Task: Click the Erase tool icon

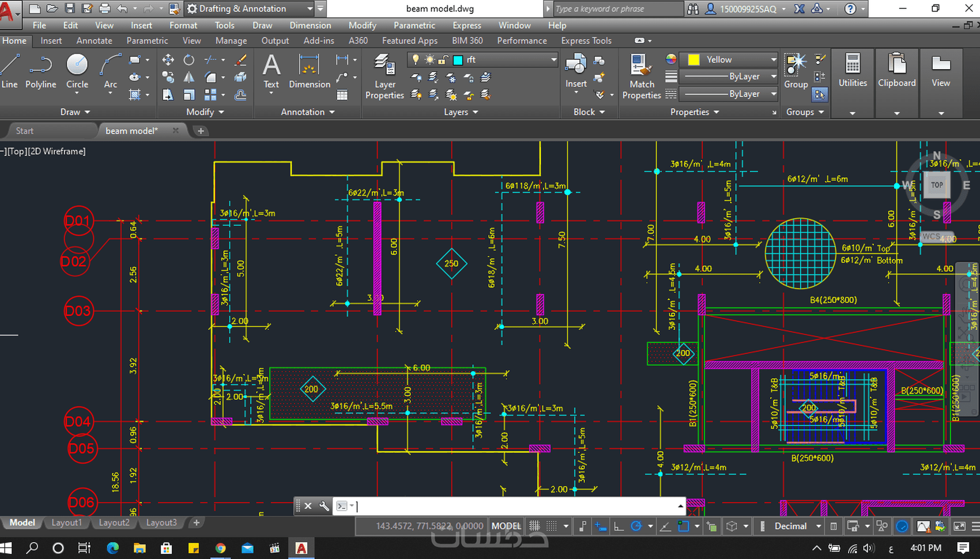Action: pos(241,60)
